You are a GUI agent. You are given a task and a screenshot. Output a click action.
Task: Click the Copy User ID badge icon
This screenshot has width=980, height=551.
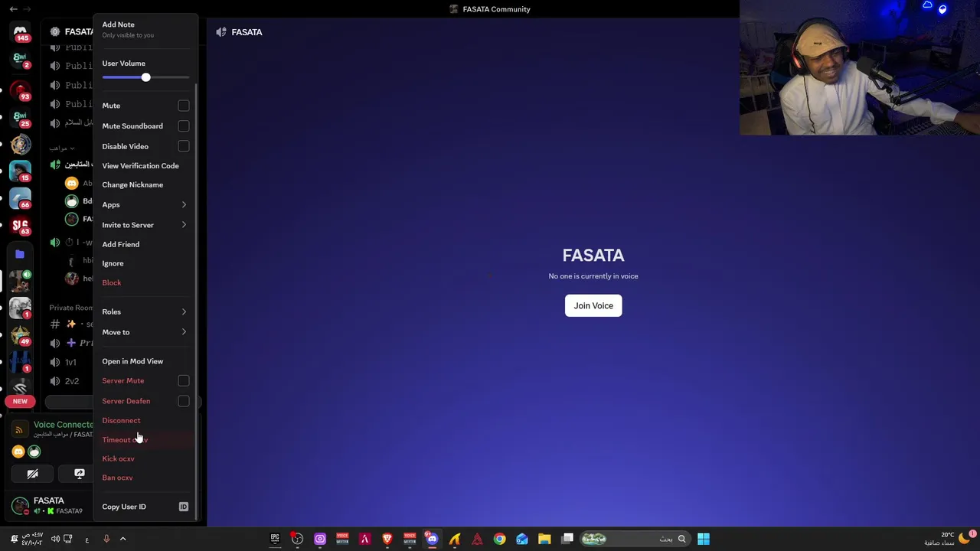click(184, 507)
